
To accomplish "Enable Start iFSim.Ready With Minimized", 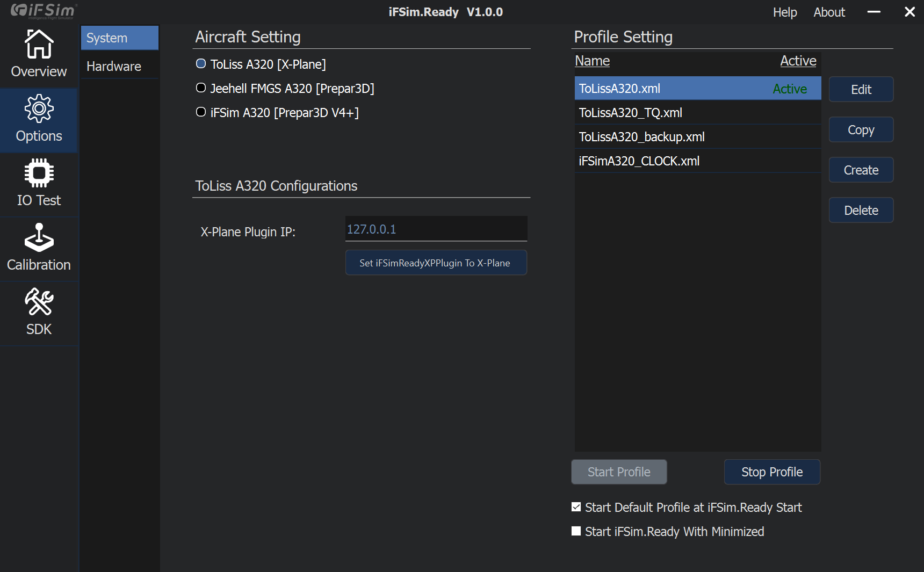I will point(576,531).
